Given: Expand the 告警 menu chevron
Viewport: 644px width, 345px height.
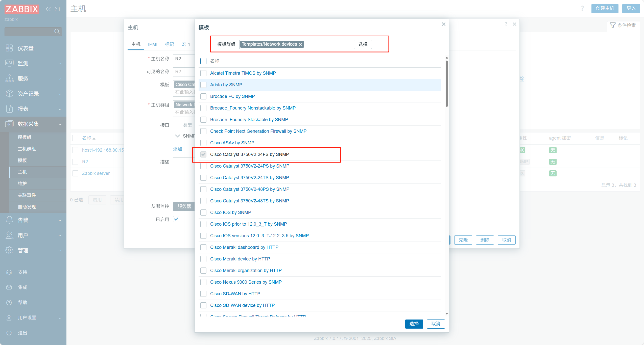Looking at the screenshot, I should pyautogui.click(x=60, y=220).
